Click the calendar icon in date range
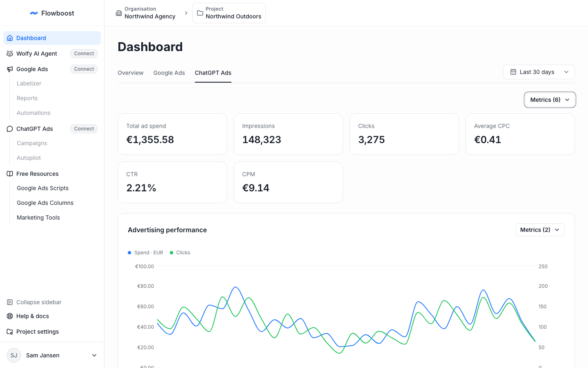 pos(513,72)
